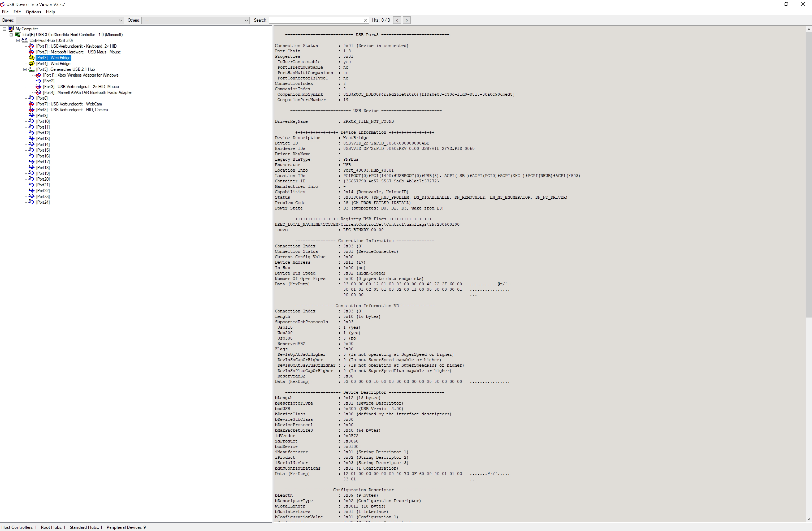Clear the search box with X

click(x=365, y=20)
